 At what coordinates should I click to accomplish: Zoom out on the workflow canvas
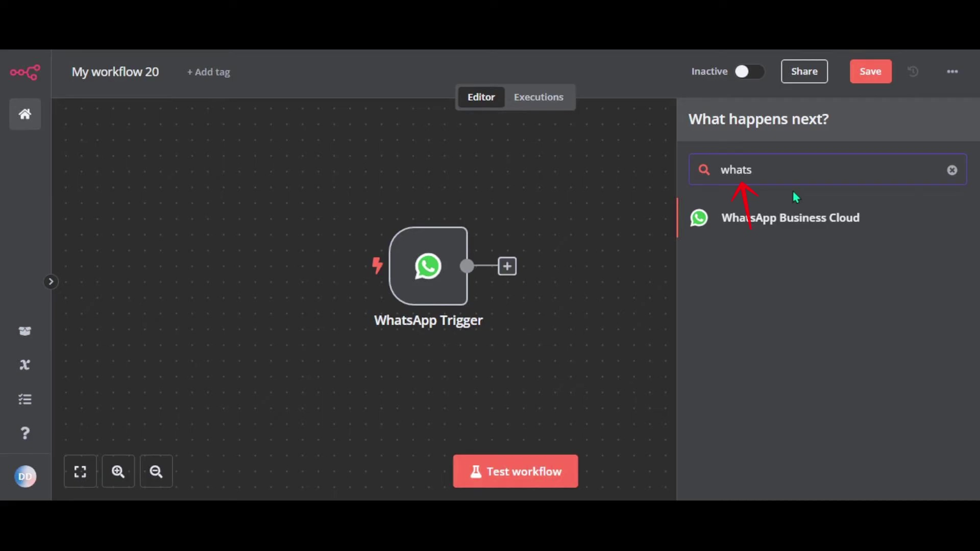click(x=156, y=471)
